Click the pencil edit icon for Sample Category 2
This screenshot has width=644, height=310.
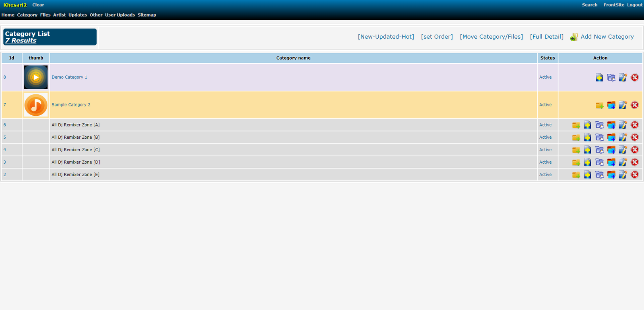623,105
